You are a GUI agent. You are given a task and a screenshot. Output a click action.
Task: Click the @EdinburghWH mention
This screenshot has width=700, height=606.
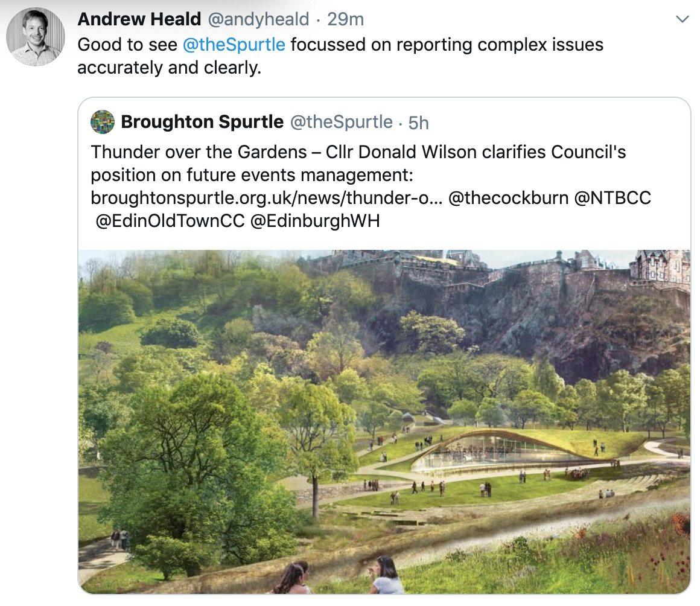[315, 220]
